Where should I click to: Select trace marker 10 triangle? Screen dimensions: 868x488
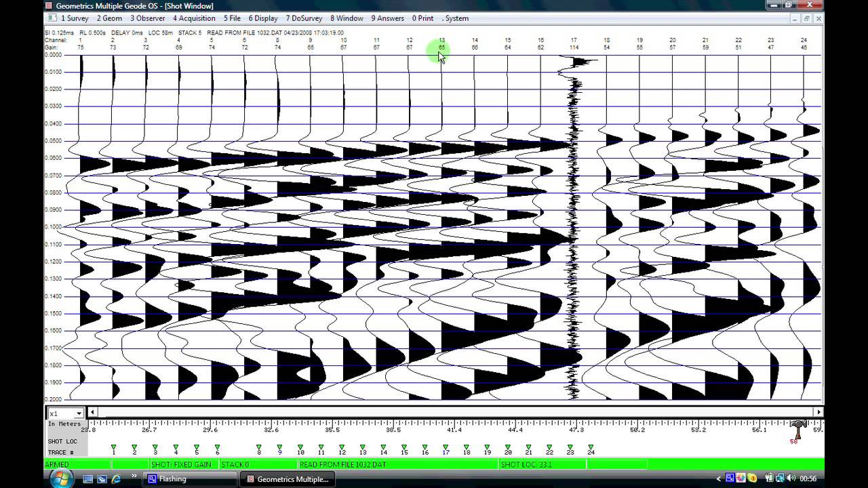coord(300,447)
